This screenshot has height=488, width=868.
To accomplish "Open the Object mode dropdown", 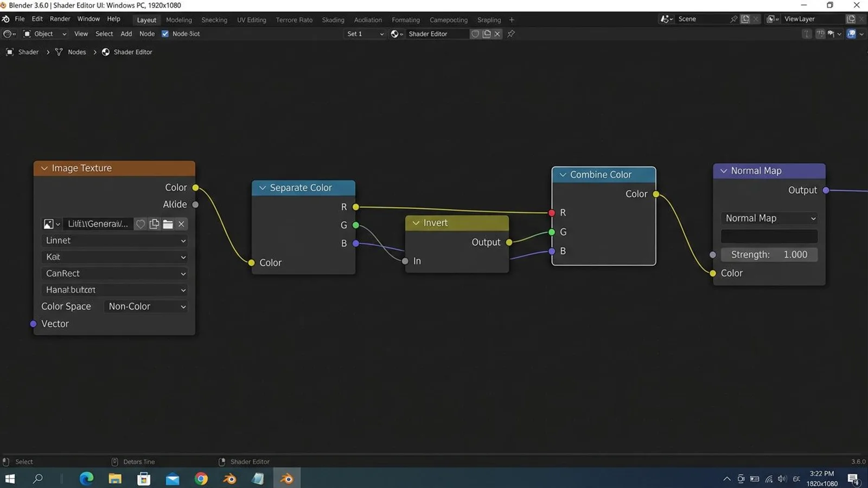I will (44, 34).
